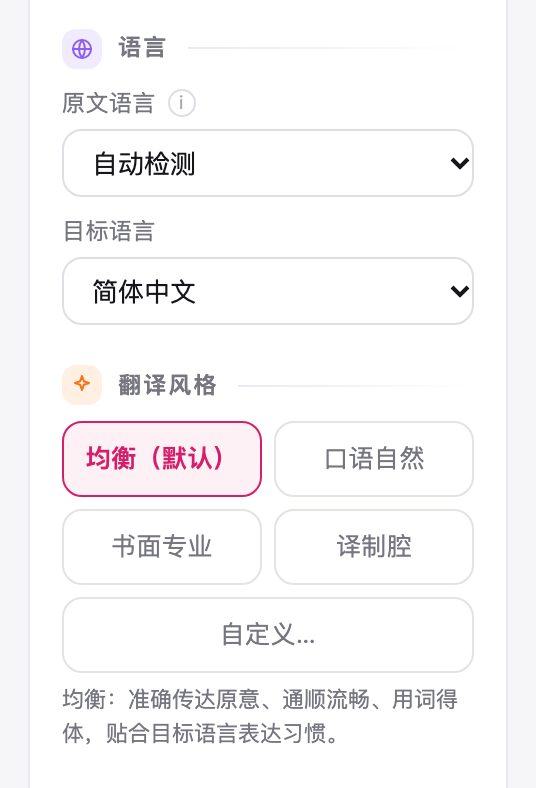
Task: Click the 原文语言 field label
Action: 108,103
